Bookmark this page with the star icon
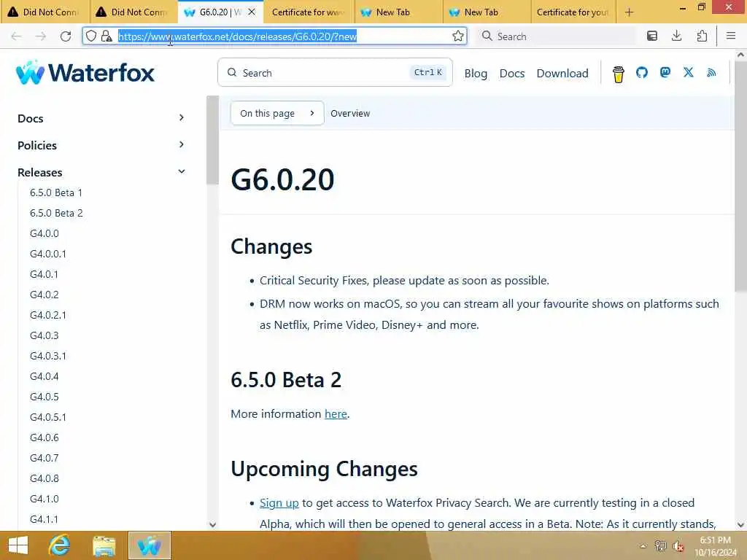Screen dimensions: 747x560 pyautogui.click(x=458, y=36)
